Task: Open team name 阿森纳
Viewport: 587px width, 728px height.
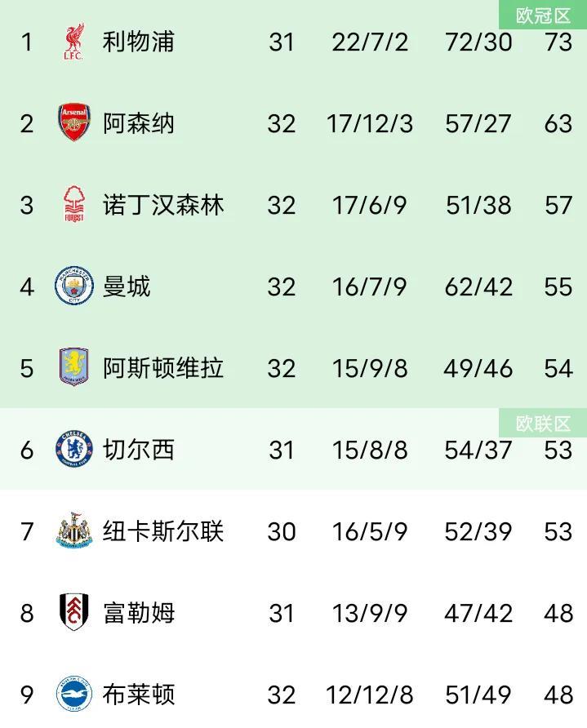Action: pos(139,123)
